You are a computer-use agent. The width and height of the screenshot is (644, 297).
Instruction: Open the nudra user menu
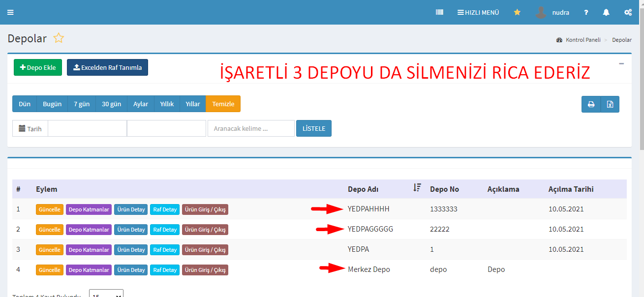(552, 12)
